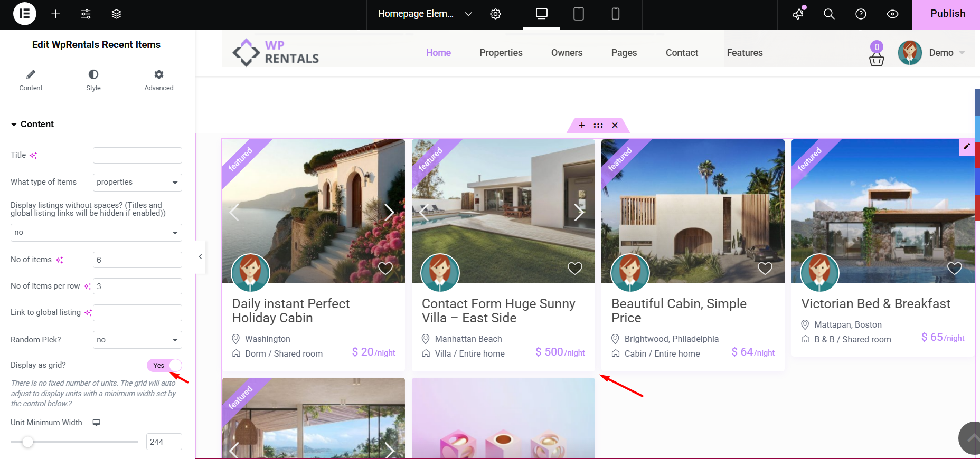This screenshot has width=980, height=459.
Task: Click the Publish button
Action: [x=947, y=14]
